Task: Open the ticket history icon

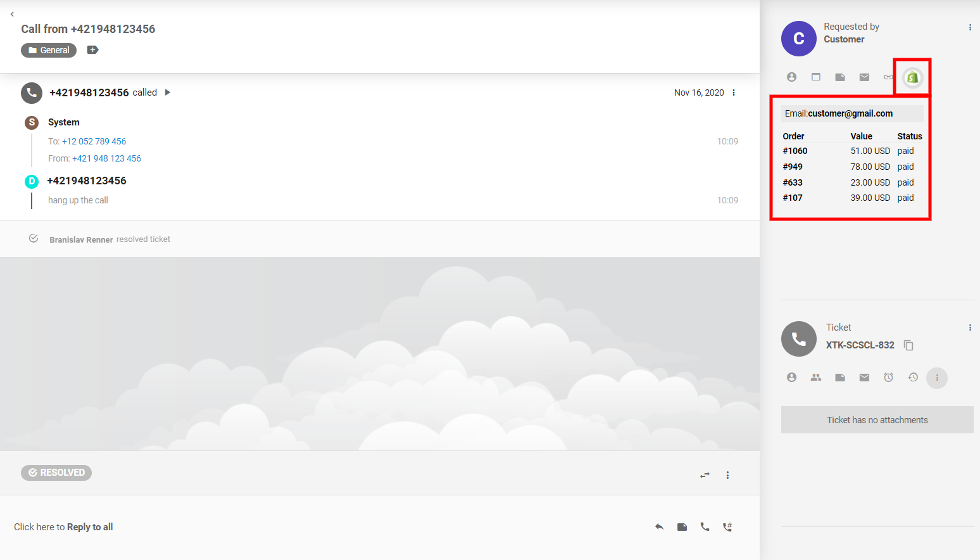Action: (913, 378)
